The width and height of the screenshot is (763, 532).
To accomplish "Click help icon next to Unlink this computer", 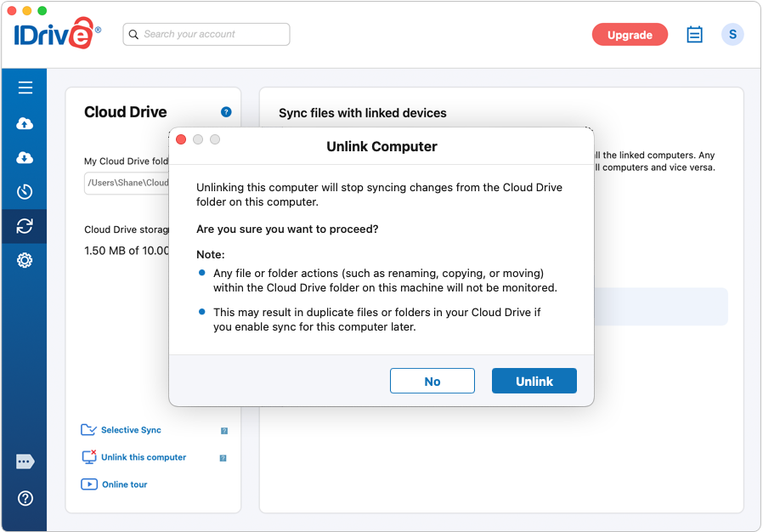I will [223, 458].
